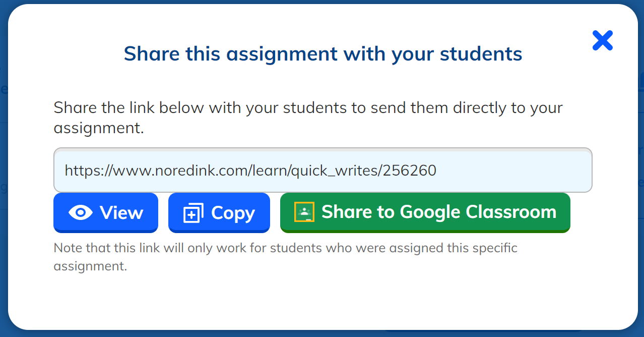Click the 'Share the link below' instruction text
This screenshot has width=644, height=337.
[x=308, y=118]
